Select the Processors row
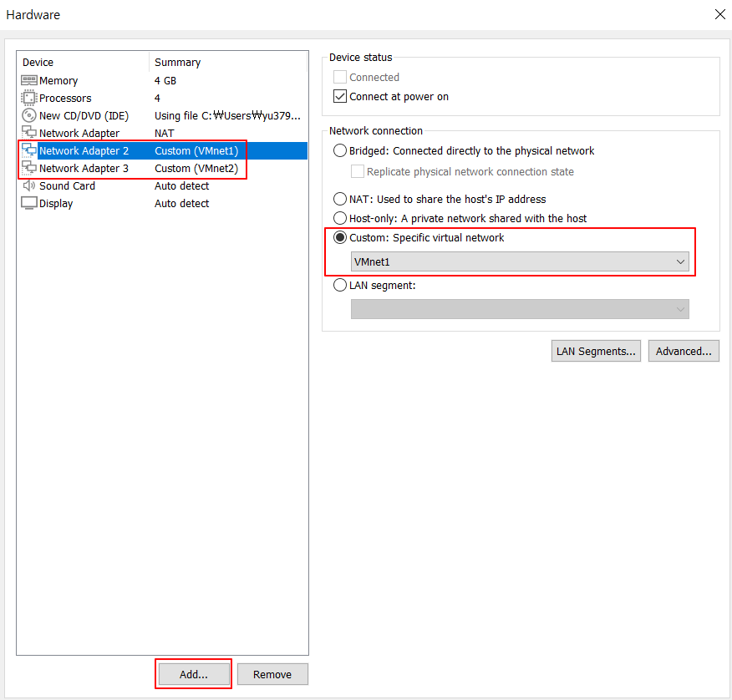This screenshot has height=700, width=732. (164, 98)
